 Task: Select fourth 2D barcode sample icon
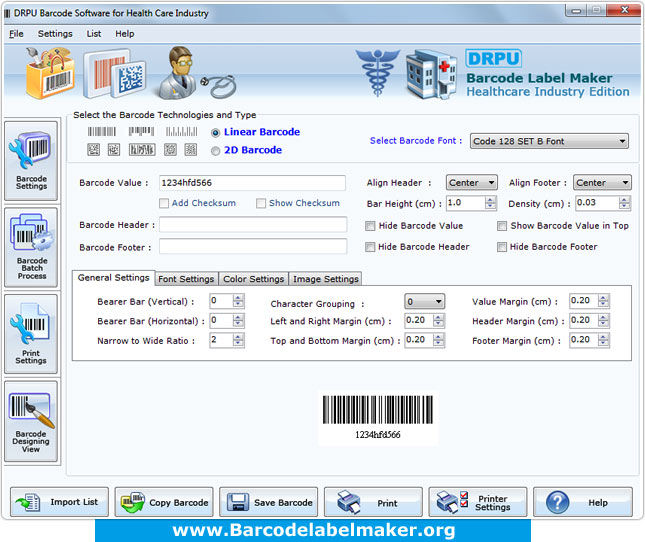tap(170, 150)
